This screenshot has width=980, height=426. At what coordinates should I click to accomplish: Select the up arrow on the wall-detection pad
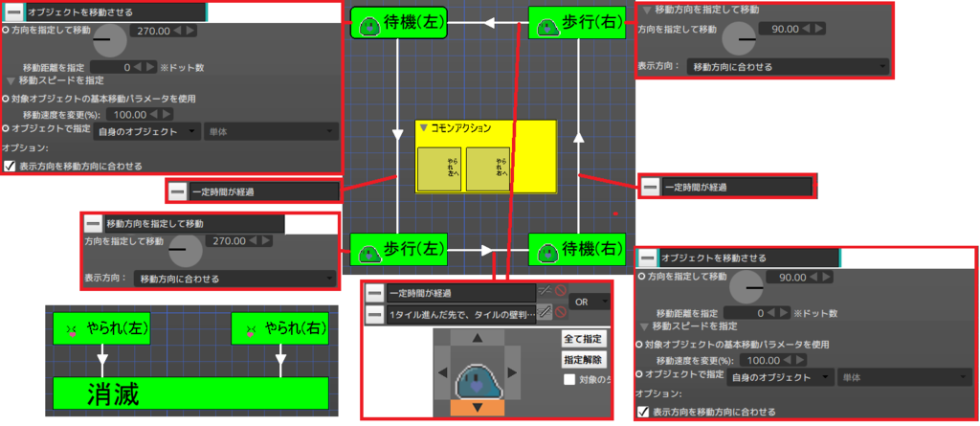pos(478,338)
